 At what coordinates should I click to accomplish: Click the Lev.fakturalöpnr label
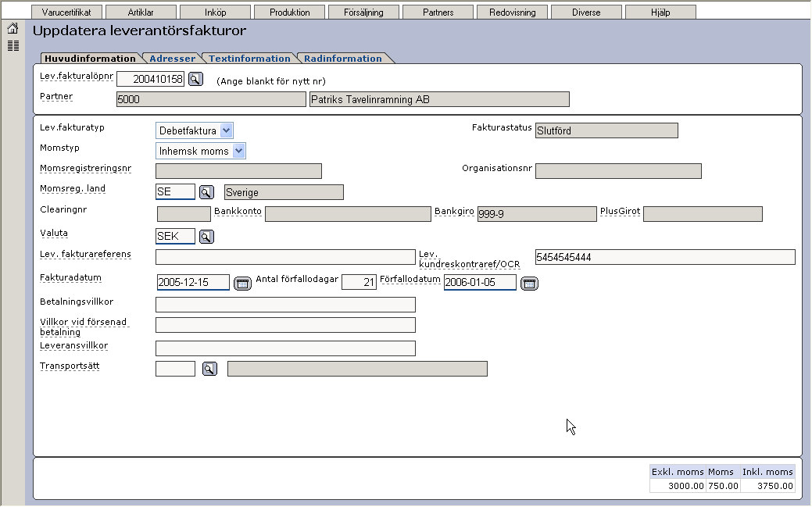(x=77, y=76)
